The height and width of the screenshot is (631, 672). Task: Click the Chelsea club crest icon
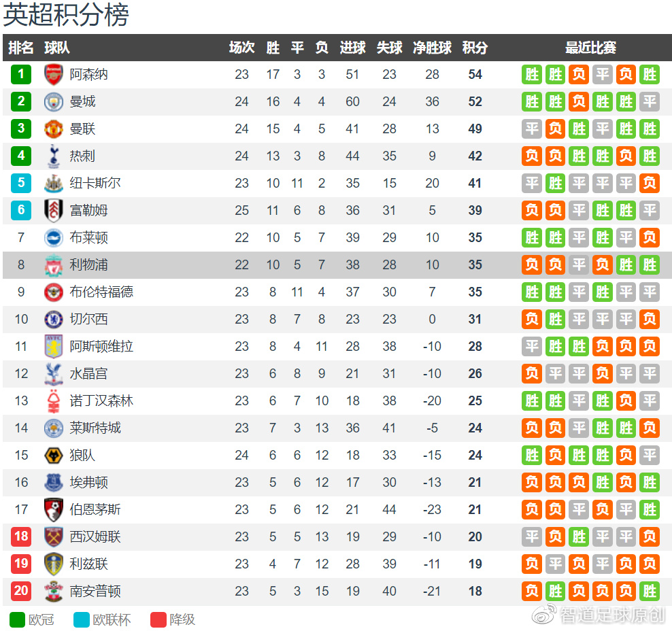tap(54, 319)
